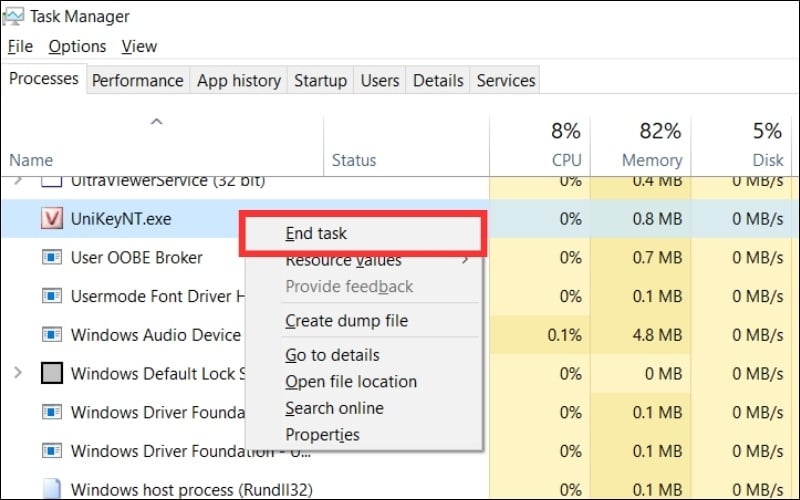Click the Task Manager title bar icon
The image size is (800, 500).
(13, 16)
